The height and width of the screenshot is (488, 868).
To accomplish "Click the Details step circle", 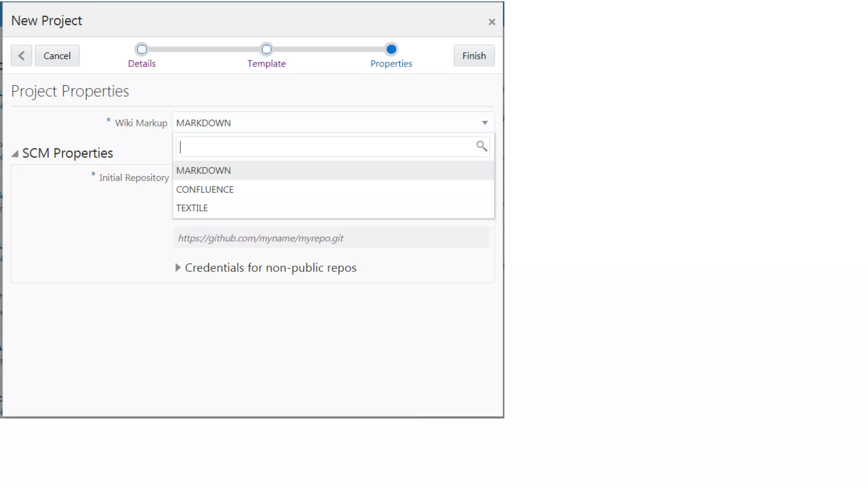I will (x=142, y=50).
